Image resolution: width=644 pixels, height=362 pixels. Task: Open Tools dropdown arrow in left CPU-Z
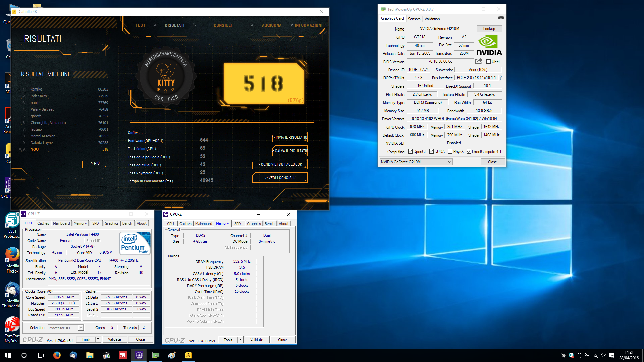click(98, 339)
